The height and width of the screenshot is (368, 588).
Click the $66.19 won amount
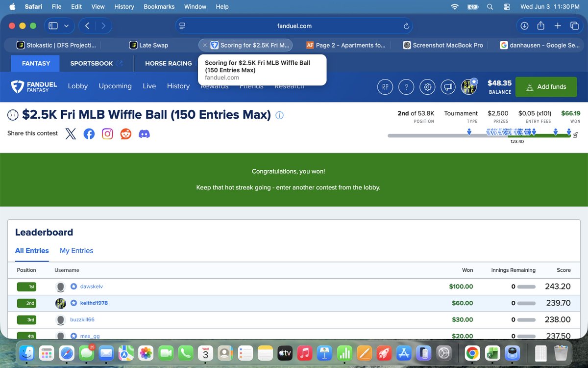pos(570,113)
